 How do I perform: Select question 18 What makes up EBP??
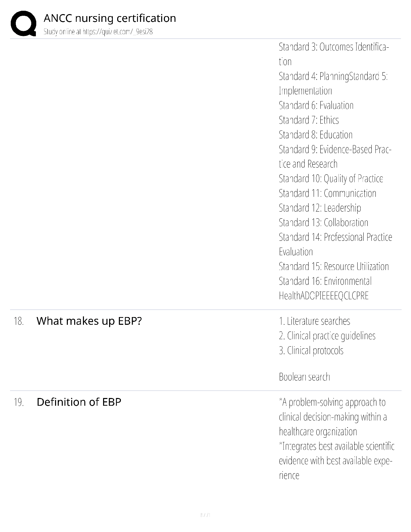[x=89, y=321]
